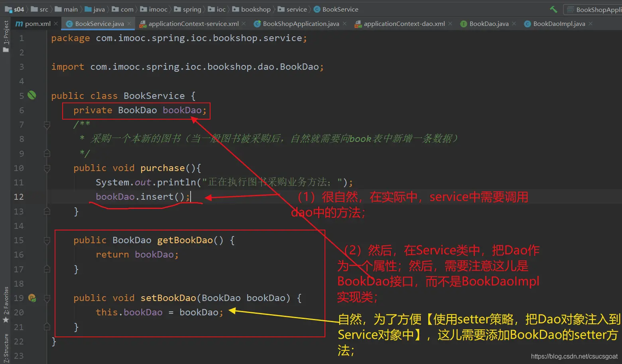Switch to the BookDao.java tab
Screen dimensions: 622x364
pos(489,24)
